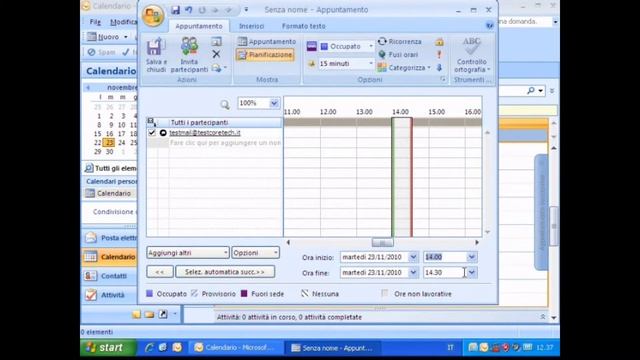The image size is (640, 360).
Task: Save using the quick access floppy icon
Action: pos(175,10)
